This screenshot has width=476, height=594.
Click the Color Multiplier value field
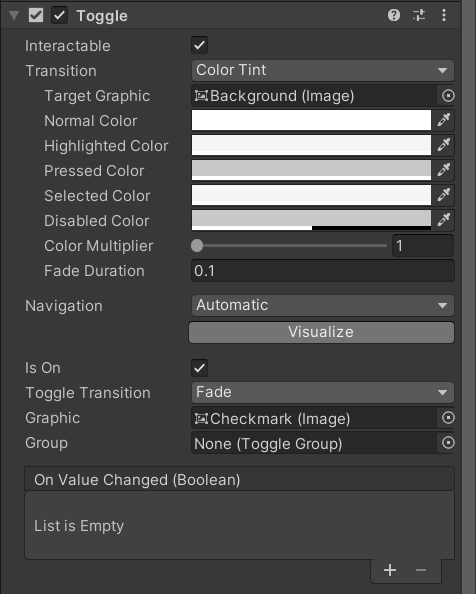click(423, 246)
